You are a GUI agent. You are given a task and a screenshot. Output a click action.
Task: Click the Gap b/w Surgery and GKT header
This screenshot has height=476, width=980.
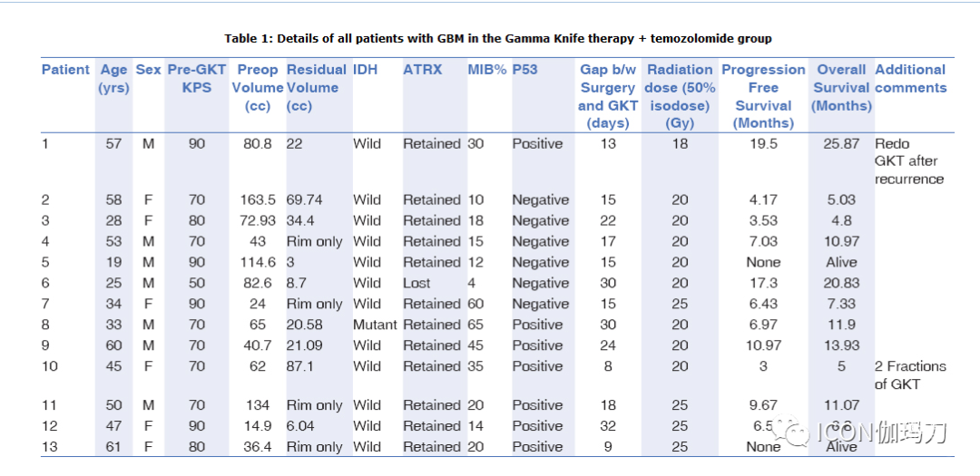pos(607,96)
